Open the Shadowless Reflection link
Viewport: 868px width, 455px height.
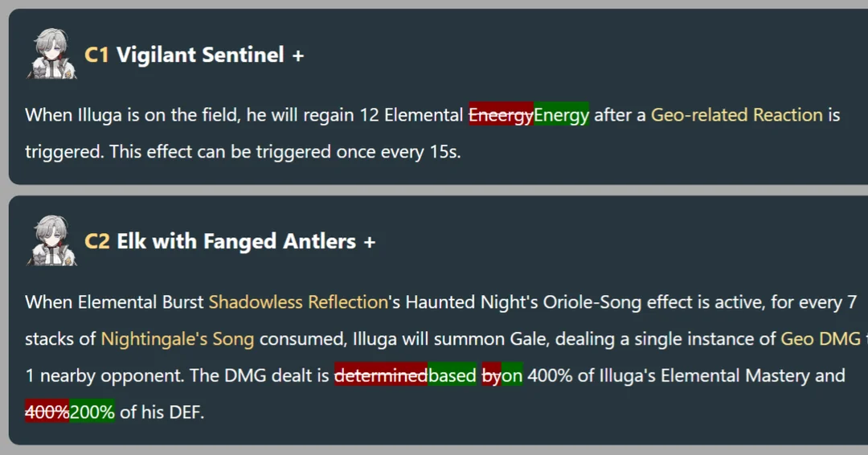pyautogui.click(x=298, y=301)
